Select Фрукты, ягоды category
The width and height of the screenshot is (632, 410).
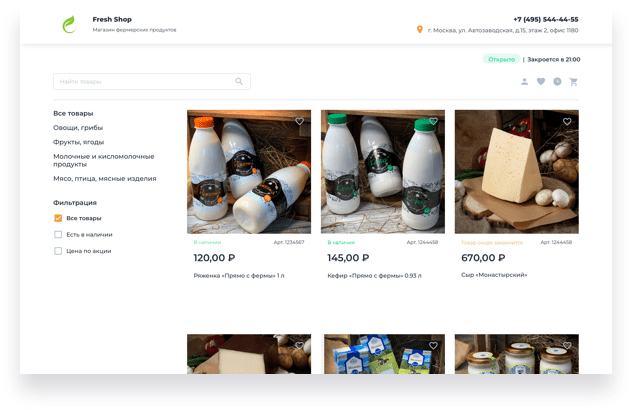coord(79,142)
